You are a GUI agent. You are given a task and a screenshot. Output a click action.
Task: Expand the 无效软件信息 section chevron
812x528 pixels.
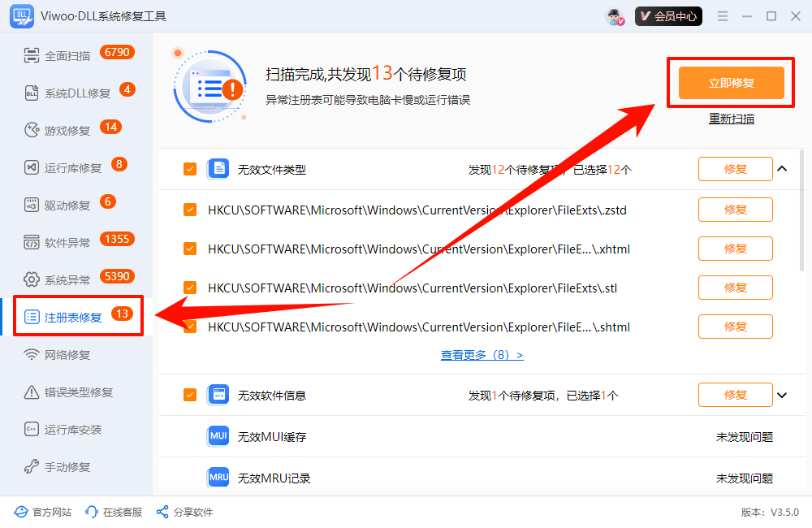[783, 396]
